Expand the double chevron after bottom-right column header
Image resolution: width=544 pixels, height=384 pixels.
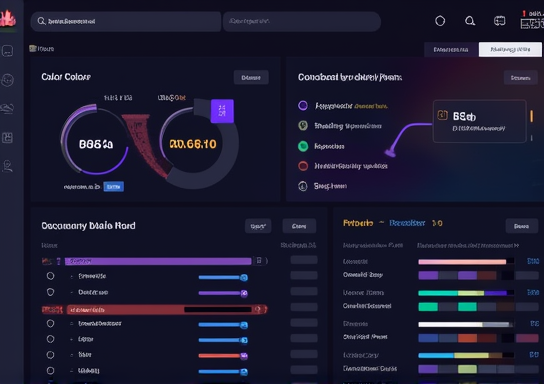point(517,246)
